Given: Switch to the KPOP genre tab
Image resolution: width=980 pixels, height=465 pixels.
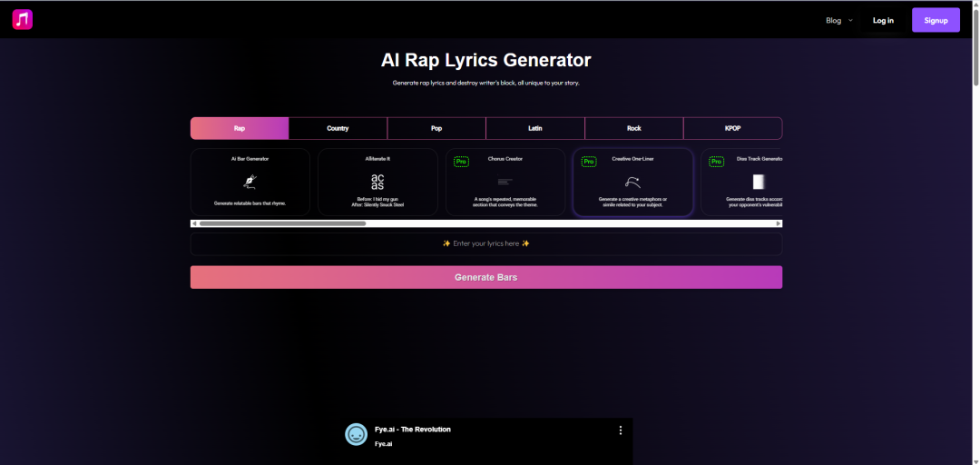Looking at the screenshot, I should click(732, 128).
